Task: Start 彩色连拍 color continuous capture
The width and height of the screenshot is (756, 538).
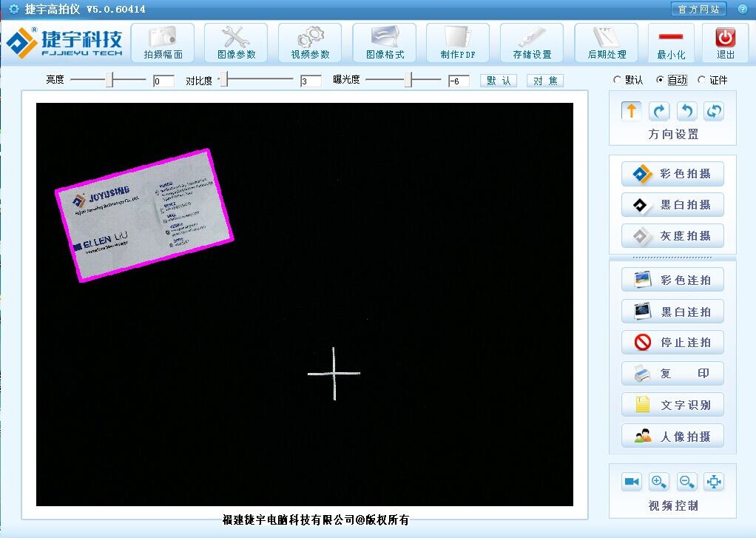Action: (672, 280)
